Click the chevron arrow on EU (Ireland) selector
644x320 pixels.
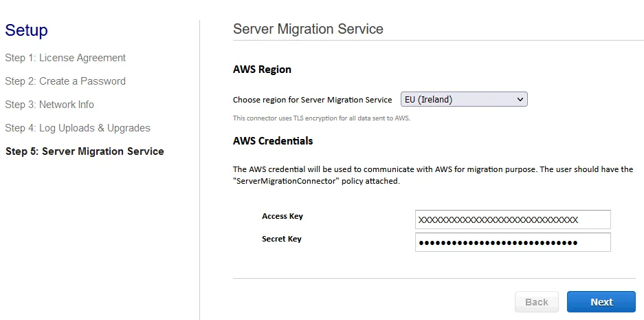coord(520,100)
